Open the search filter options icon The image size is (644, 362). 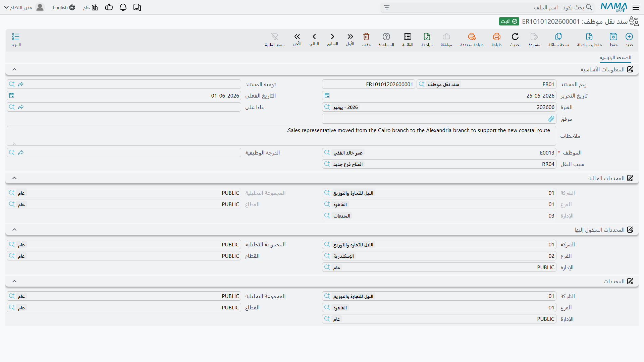pos(387,7)
